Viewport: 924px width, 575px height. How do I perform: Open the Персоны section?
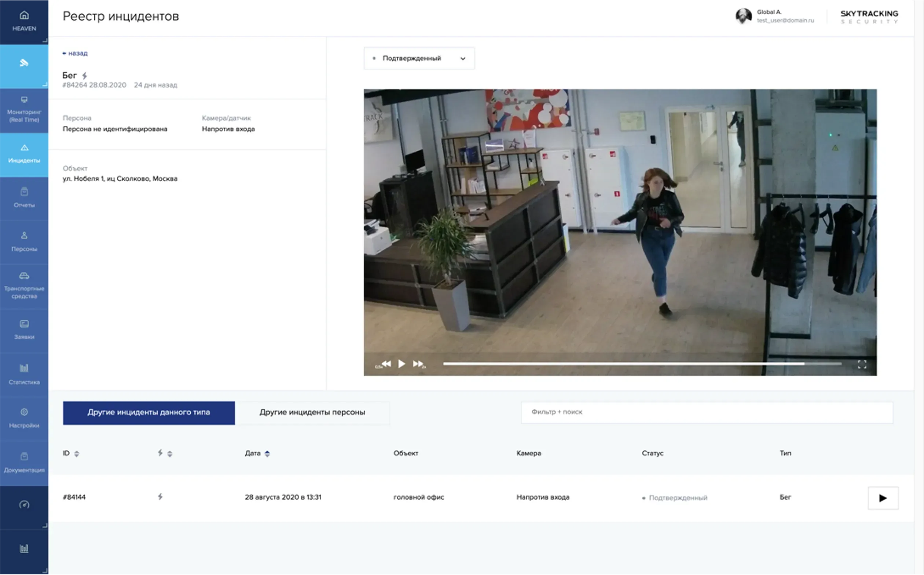click(x=24, y=242)
